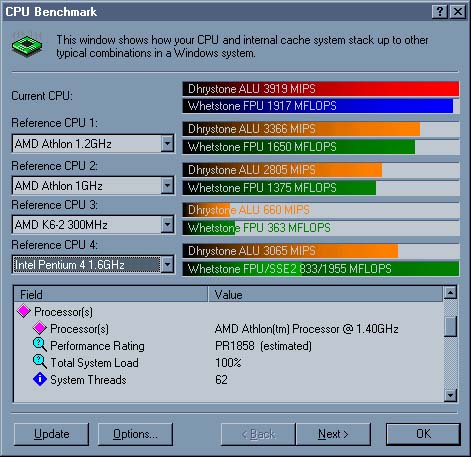
Task: Click the Whetstone FPU 1917 MFLOPS blue bar
Action: [x=321, y=106]
